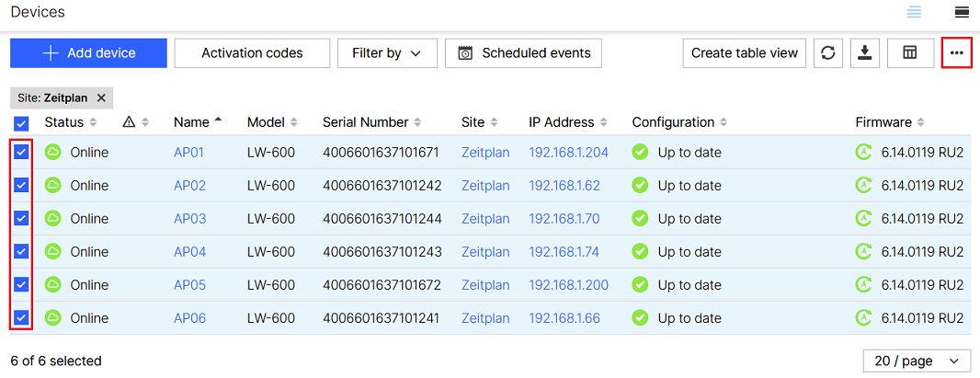Deselect the AP06 row checkbox
The image size is (980, 378).
(x=21, y=318)
